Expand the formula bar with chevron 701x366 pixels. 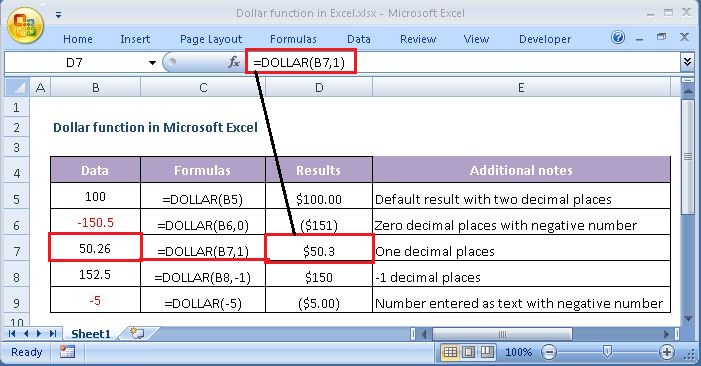click(x=688, y=62)
